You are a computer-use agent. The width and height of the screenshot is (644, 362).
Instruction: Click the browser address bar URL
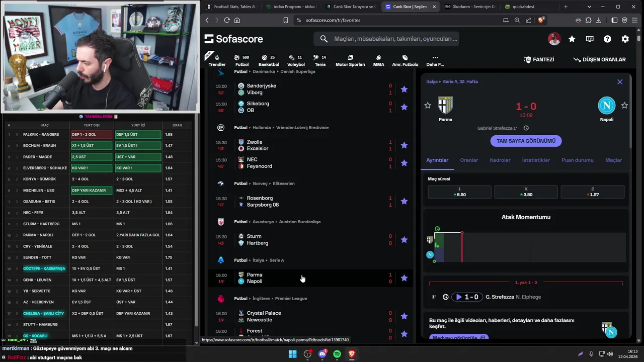coord(333,20)
